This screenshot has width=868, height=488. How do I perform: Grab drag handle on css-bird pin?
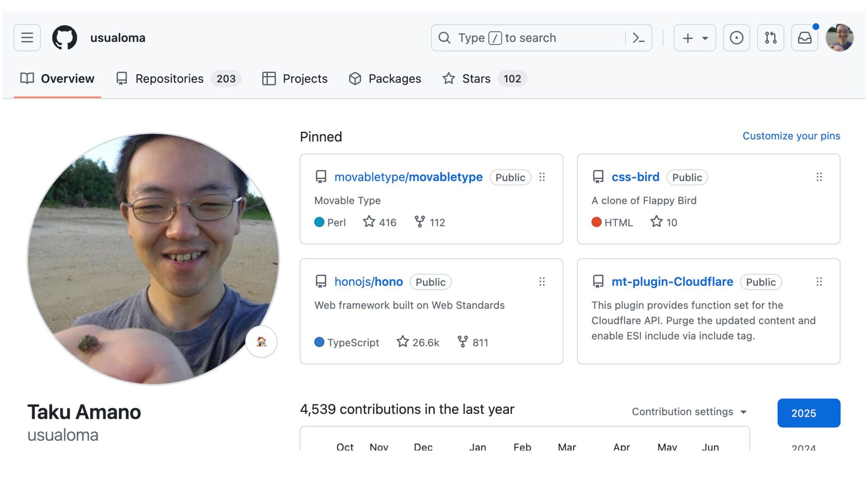819,177
